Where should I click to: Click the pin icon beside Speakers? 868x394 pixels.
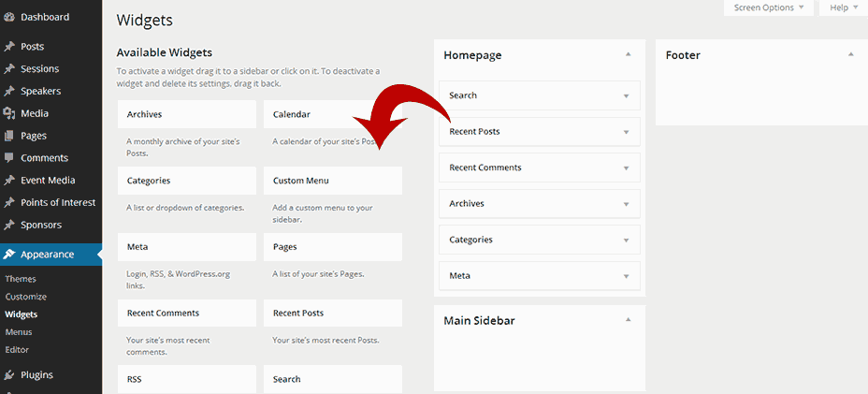[x=8, y=91]
